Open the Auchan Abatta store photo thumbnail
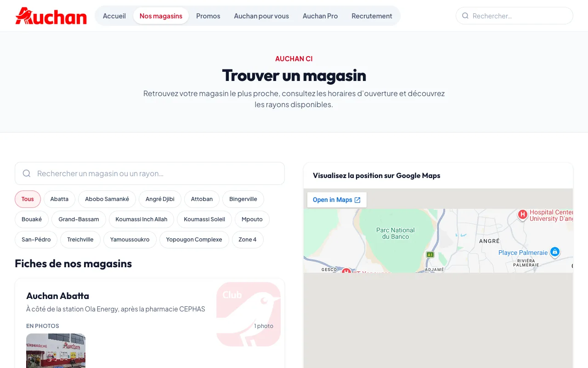Screen dimensions: 588x368 tap(56, 351)
